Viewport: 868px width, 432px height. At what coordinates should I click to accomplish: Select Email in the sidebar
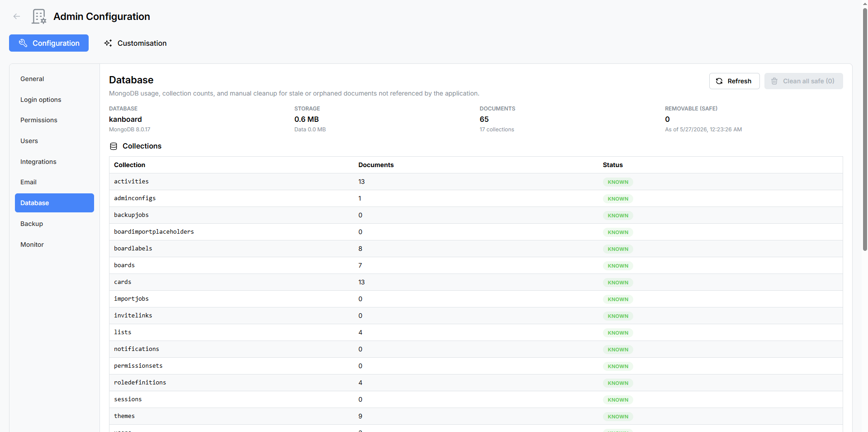pyautogui.click(x=54, y=182)
